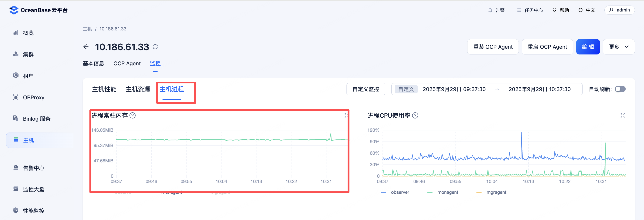This screenshot has height=220, width=644.
Task: Expand the 进程CPU使用率 chart to fullscreen
Action: click(622, 115)
